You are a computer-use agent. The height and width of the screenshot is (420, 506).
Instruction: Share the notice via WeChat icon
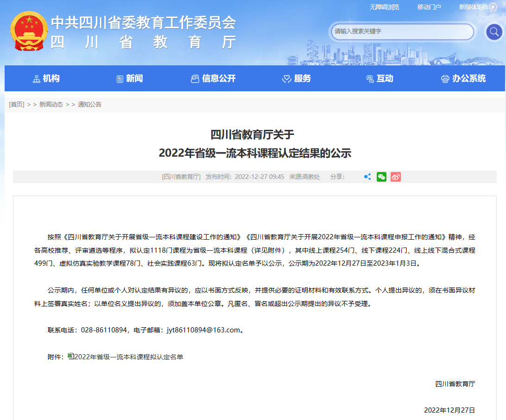tap(381, 177)
